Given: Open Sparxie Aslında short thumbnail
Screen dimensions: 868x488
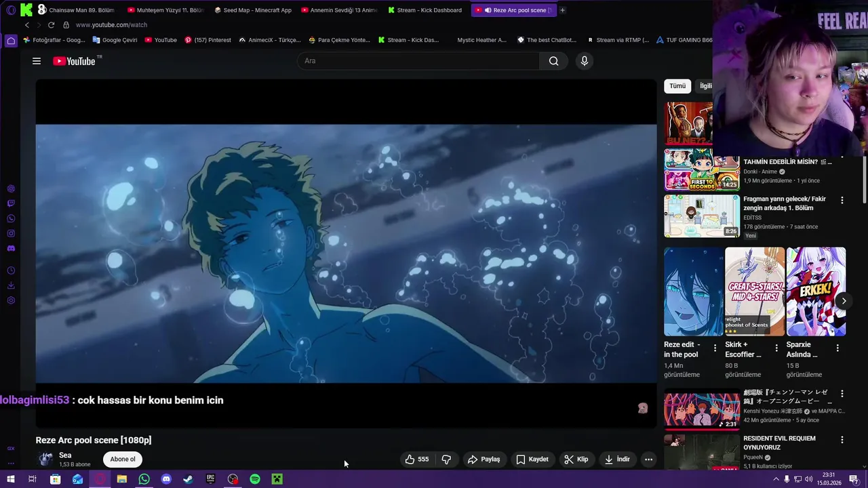Looking at the screenshot, I should click(816, 291).
